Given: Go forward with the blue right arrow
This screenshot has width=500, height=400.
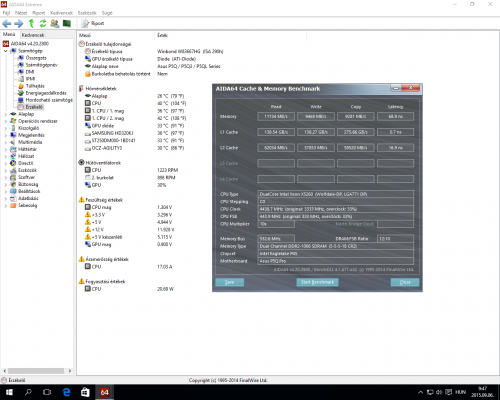Looking at the screenshot, I should [19, 23].
